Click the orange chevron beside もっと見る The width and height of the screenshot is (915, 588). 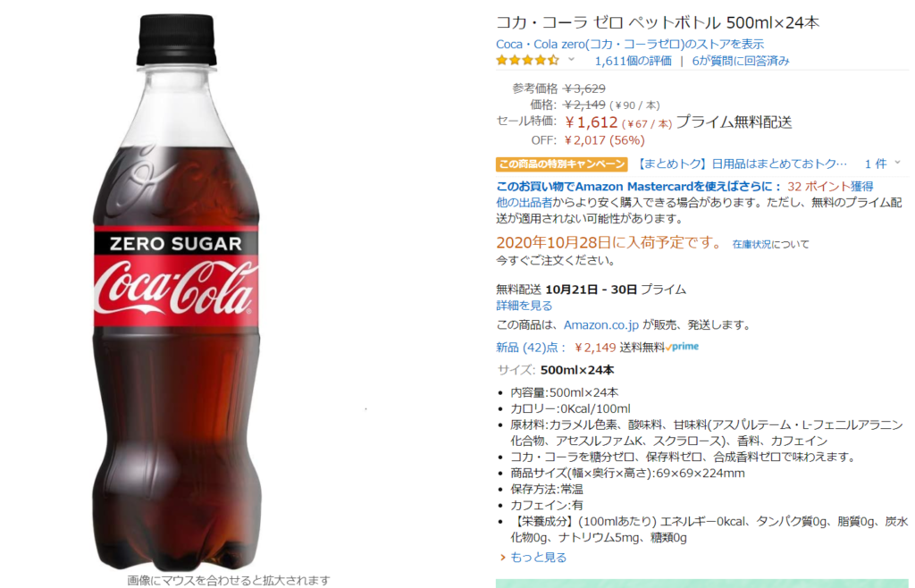(x=502, y=558)
